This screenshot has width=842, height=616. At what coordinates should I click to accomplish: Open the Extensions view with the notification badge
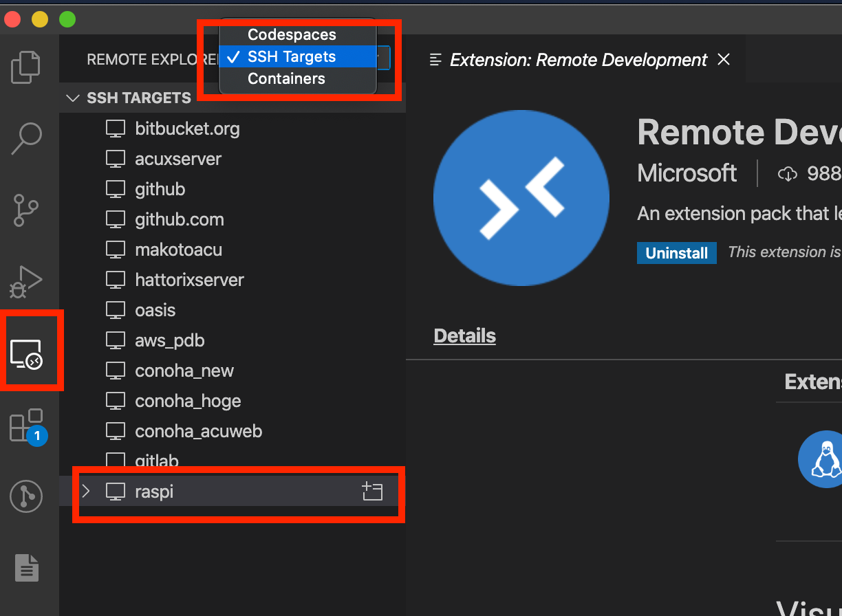[25, 423]
